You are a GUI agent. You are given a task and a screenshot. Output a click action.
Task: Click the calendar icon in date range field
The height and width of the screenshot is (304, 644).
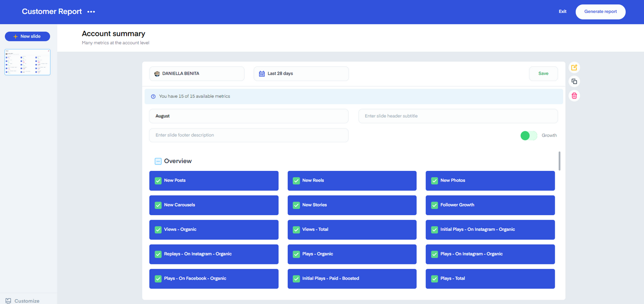262,74
